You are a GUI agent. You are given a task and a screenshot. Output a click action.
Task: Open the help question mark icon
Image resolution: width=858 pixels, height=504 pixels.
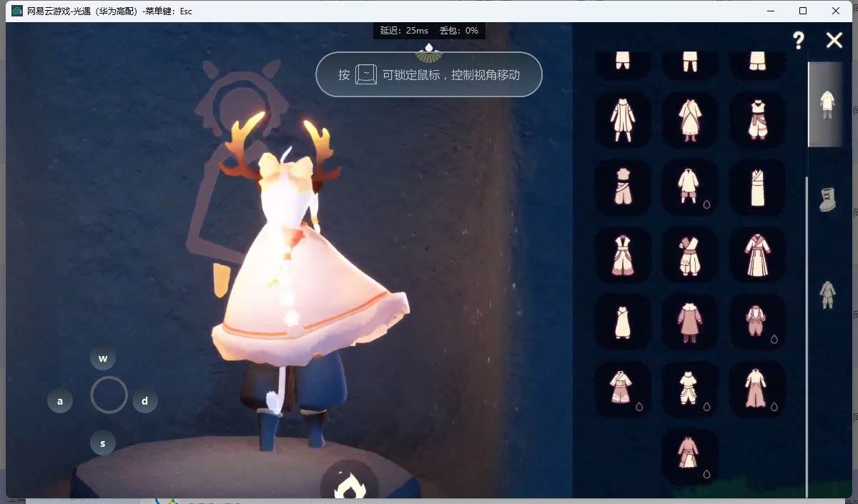tap(799, 41)
